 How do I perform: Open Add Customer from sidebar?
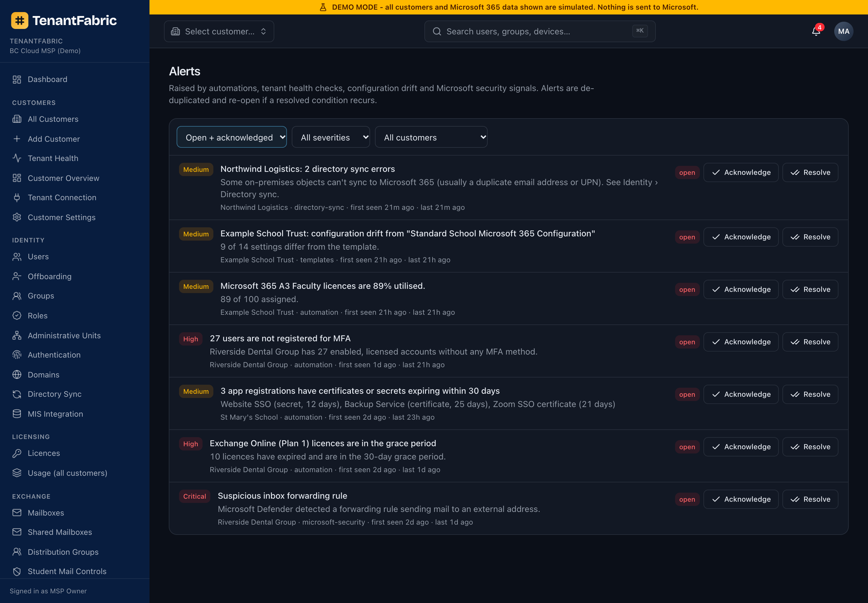pyautogui.click(x=54, y=139)
